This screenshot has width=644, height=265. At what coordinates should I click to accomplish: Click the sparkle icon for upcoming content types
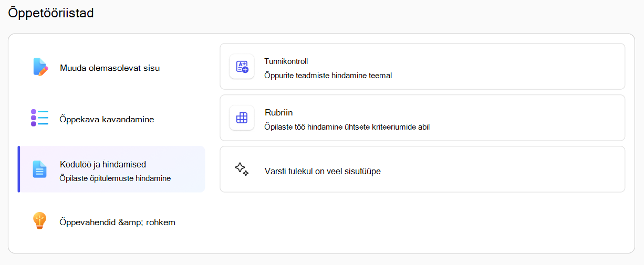[242, 169]
